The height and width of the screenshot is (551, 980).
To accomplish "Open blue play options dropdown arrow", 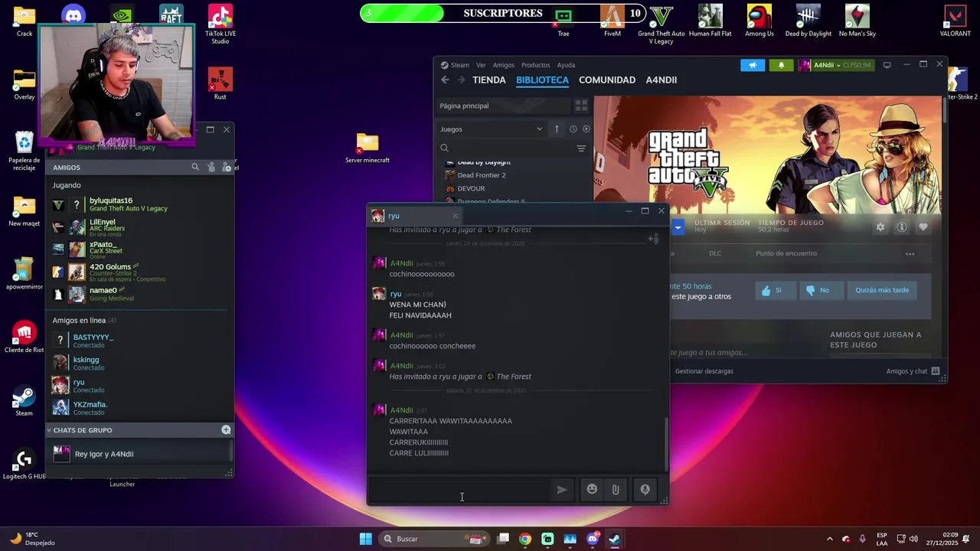I will click(678, 227).
